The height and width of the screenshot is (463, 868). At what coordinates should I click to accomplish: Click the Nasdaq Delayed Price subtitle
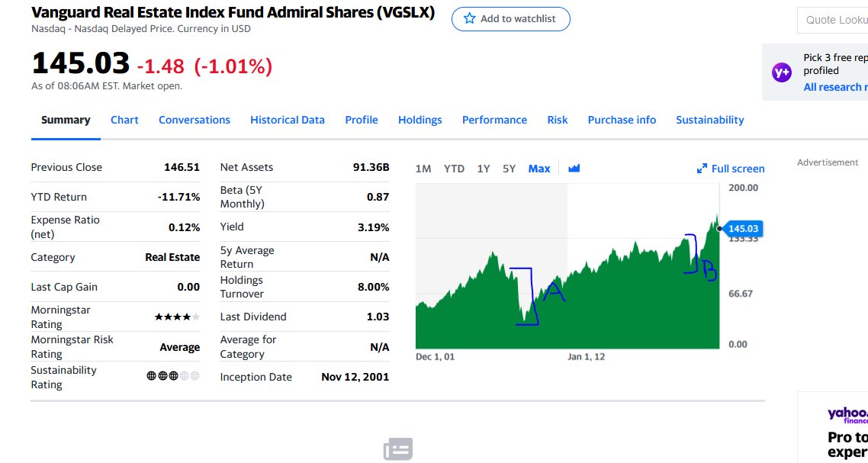point(140,29)
